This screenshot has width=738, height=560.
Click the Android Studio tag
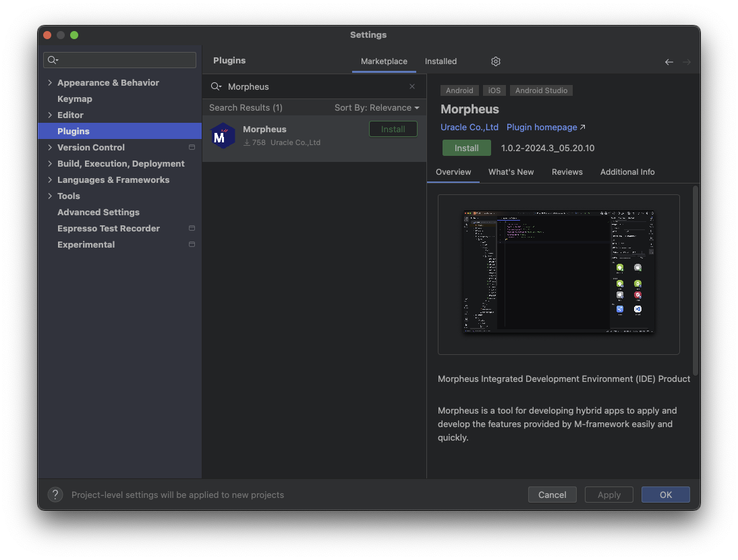pos(541,90)
